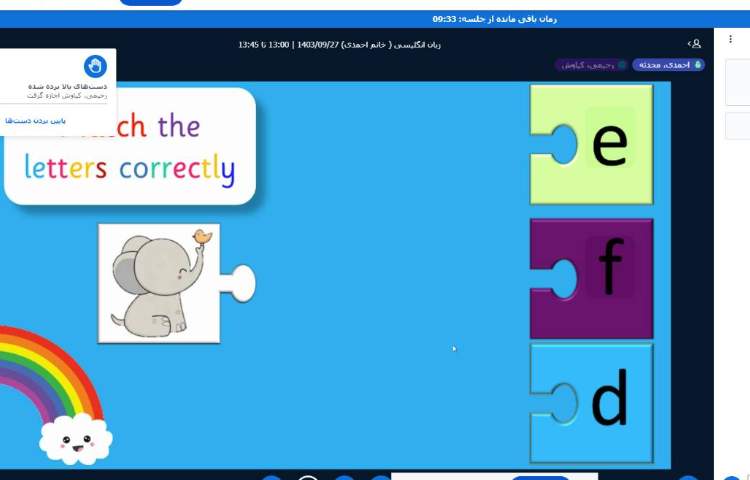
Task: Click the smiling cloud under the rainbow
Action: pos(76,439)
